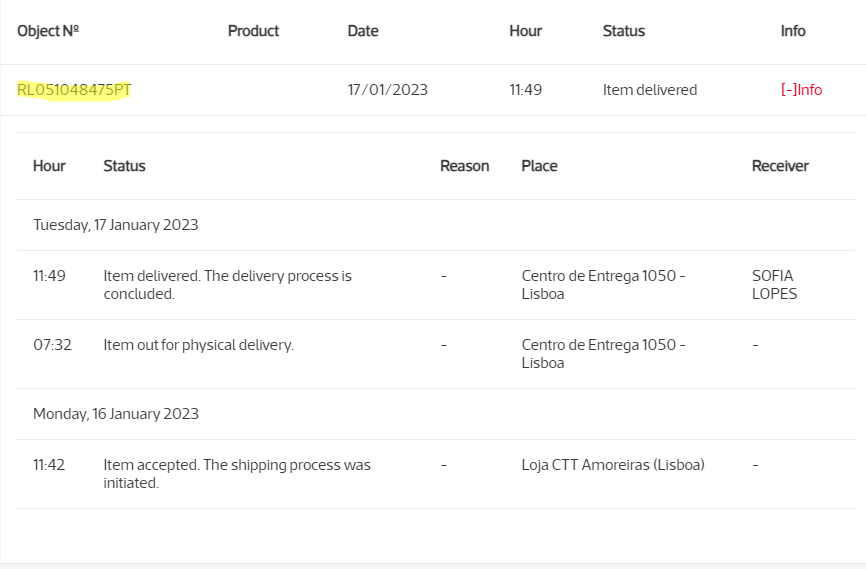Click the Receiver column header
The width and height of the screenshot is (866, 569).
pos(780,166)
